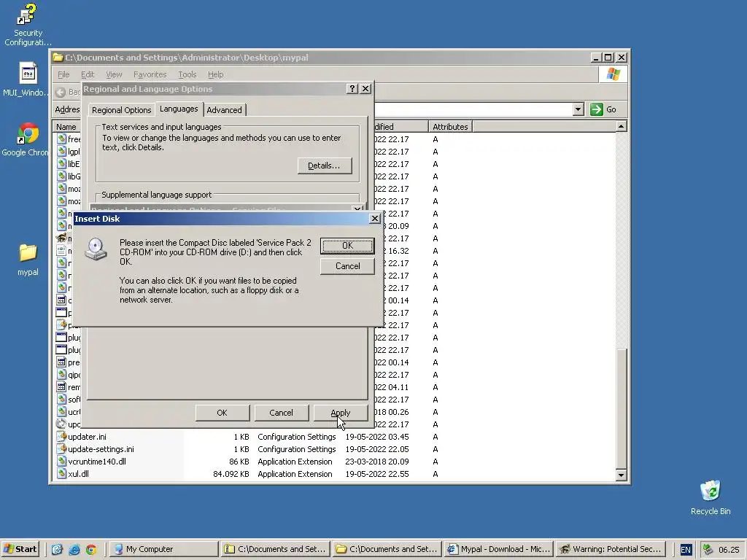This screenshot has height=560, width=747.
Task: Select the xul.dll file
Action: [x=78, y=474]
